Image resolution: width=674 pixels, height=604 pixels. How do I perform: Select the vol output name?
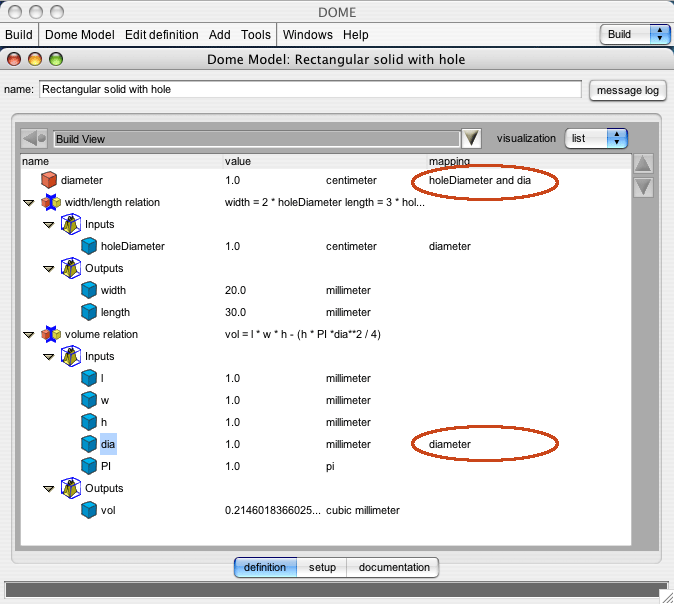click(x=108, y=510)
